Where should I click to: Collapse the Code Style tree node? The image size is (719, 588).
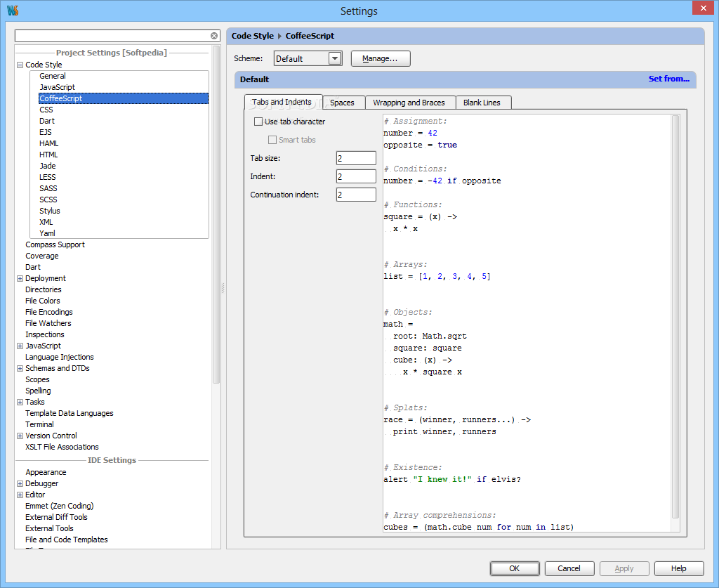20,65
